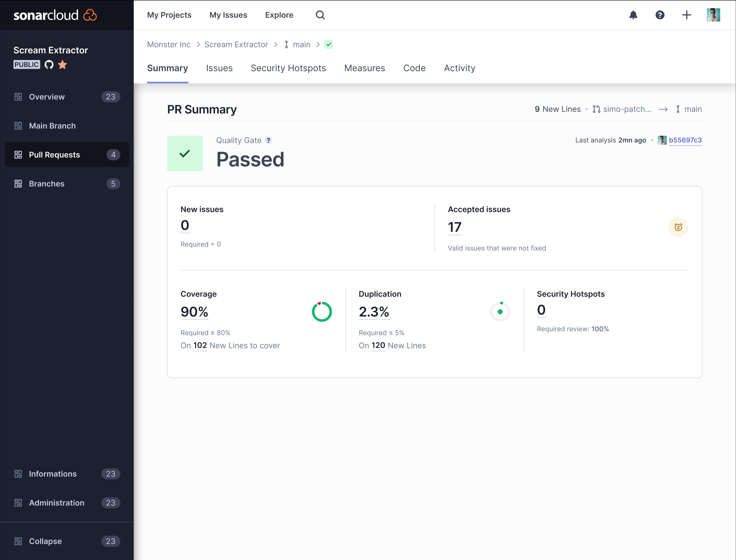This screenshot has width=736, height=560.
Task: Click simo-patch pull request branch
Action: [x=627, y=109]
